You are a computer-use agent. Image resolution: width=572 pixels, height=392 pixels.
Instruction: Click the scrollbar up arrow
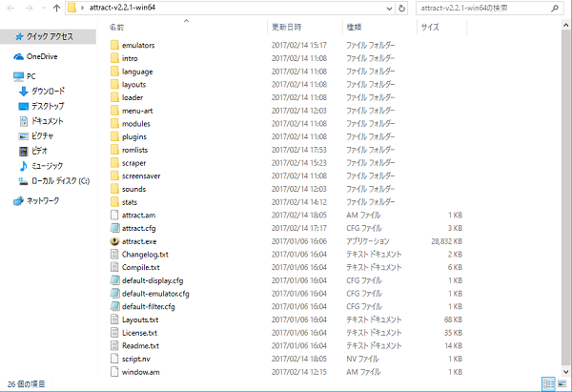(565, 25)
